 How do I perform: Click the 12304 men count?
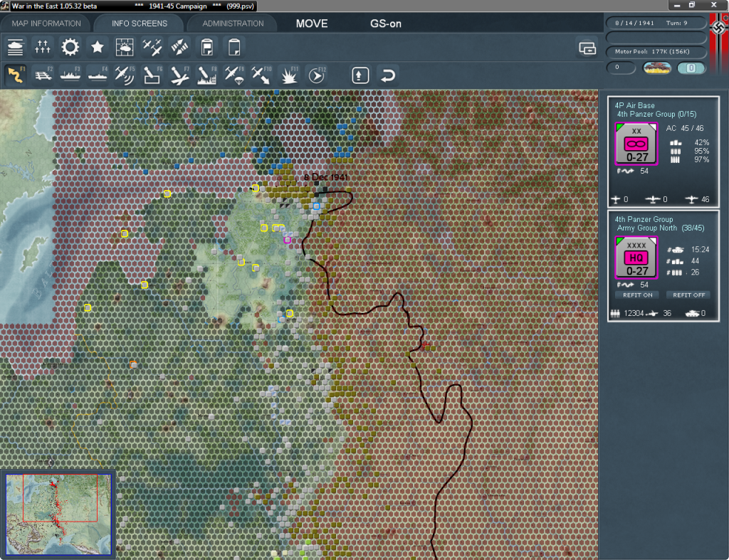(634, 313)
